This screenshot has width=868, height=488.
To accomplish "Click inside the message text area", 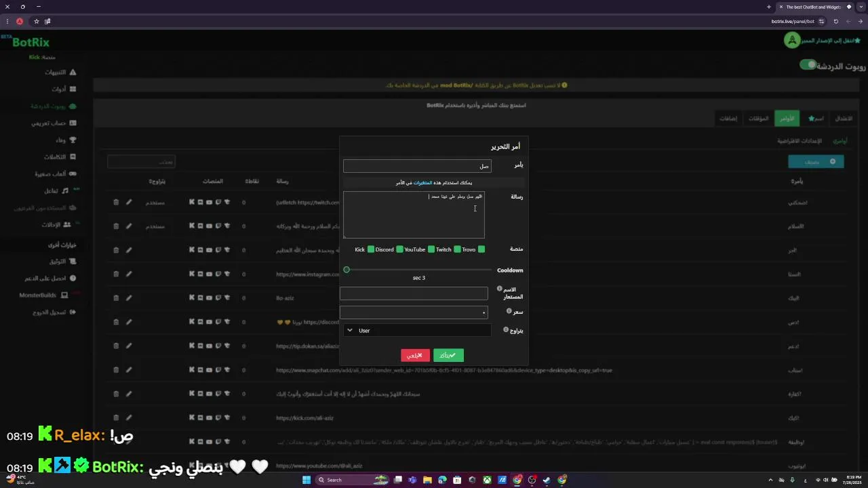I will point(414,215).
